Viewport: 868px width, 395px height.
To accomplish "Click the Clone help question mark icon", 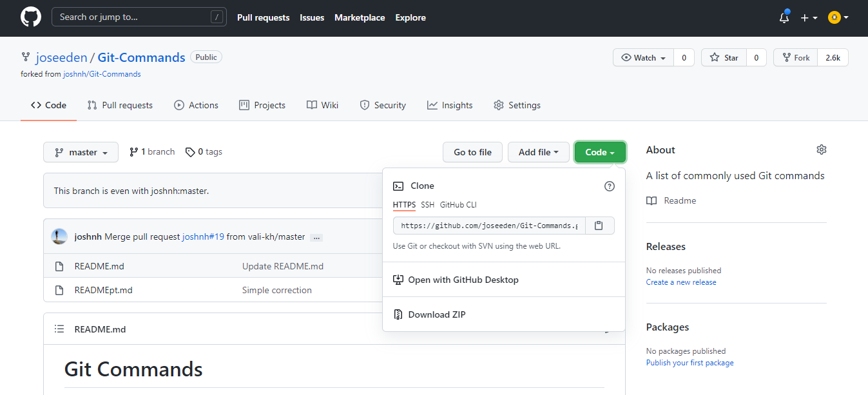I will click(610, 186).
